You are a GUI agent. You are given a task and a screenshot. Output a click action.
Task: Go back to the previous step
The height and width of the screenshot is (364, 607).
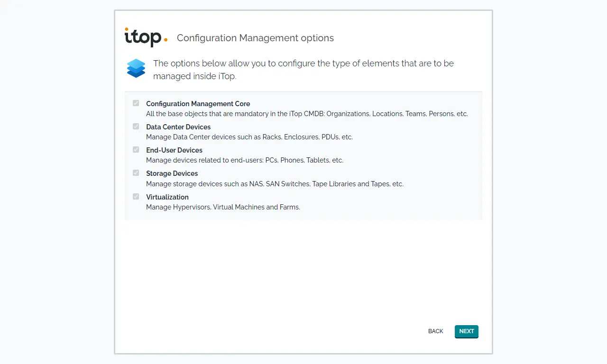(435, 331)
